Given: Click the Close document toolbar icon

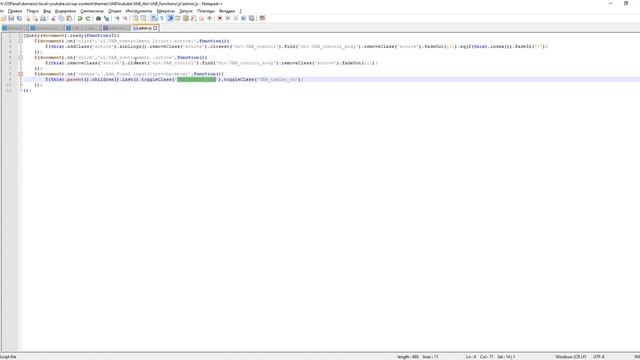Looking at the screenshot, I should (x=27, y=18).
